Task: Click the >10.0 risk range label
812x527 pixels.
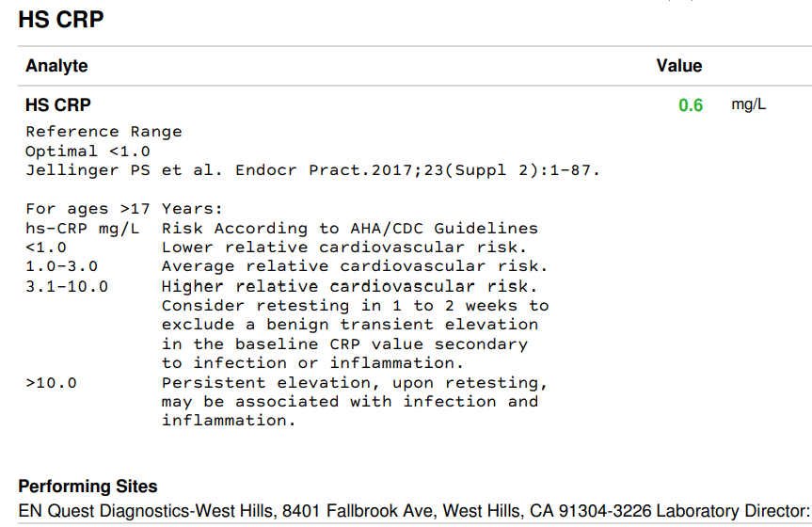Action: click(x=51, y=383)
